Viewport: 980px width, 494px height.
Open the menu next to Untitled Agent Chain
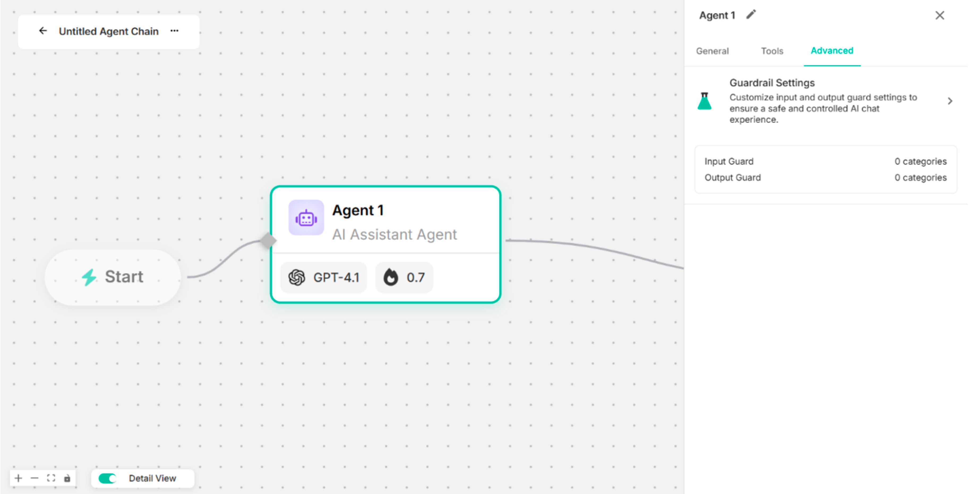[174, 31]
